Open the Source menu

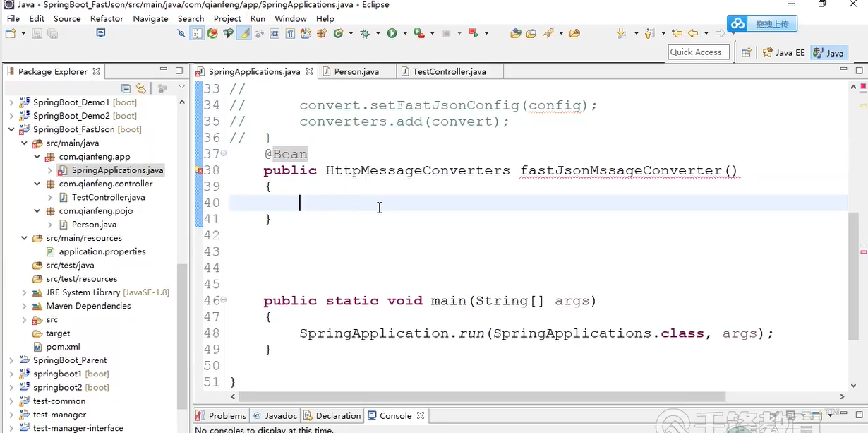(67, 18)
